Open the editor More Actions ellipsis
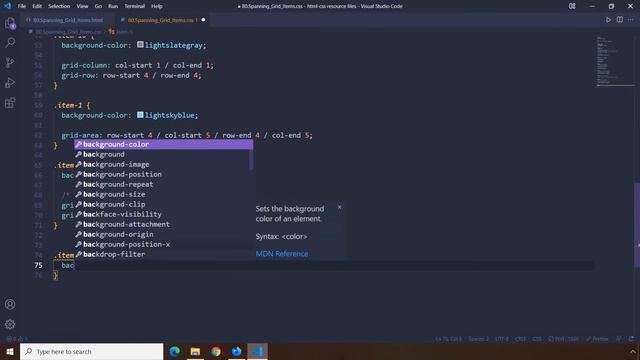640x360 pixels. pos(631,20)
